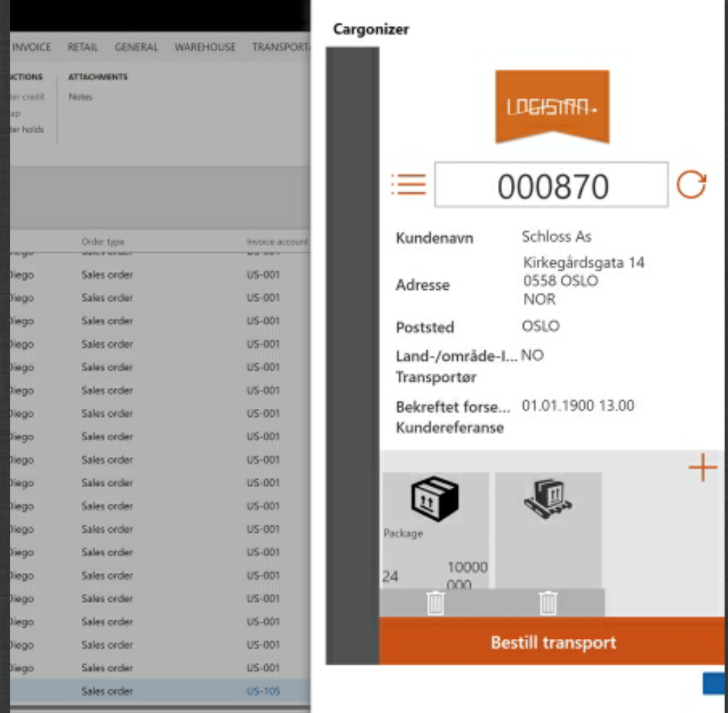Open the GENERAL ribbon tab
This screenshot has height=713, width=728.
click(x=136, y=47)
